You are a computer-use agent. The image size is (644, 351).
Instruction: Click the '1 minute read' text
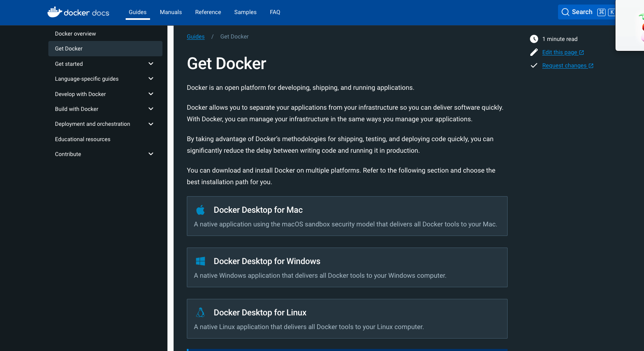tap(560, 39)
